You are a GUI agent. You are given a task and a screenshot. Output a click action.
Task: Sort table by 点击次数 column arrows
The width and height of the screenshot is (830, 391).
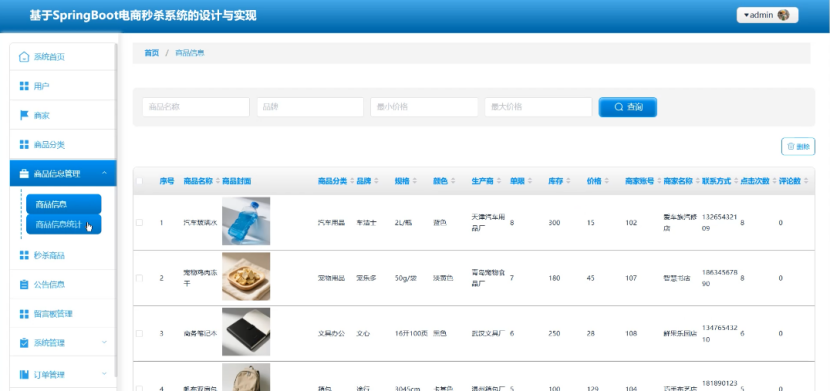click(774, 181)
